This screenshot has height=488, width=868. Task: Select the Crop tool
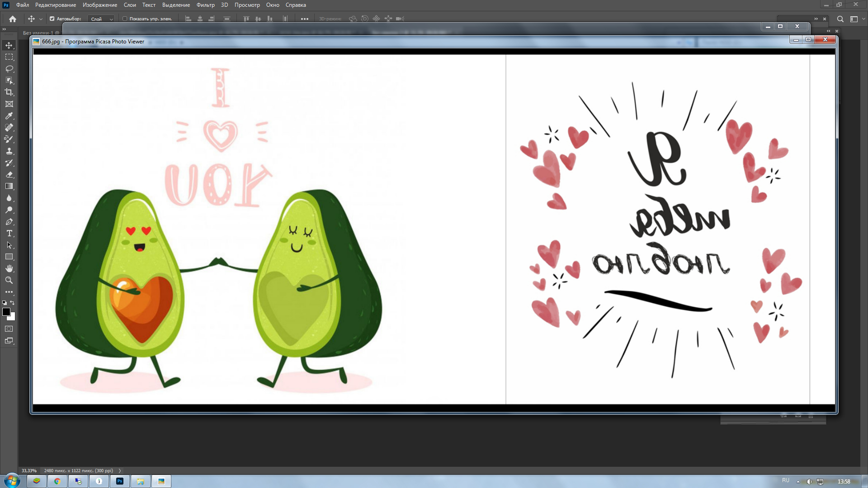pyautogui.click(x=9, y=92)
